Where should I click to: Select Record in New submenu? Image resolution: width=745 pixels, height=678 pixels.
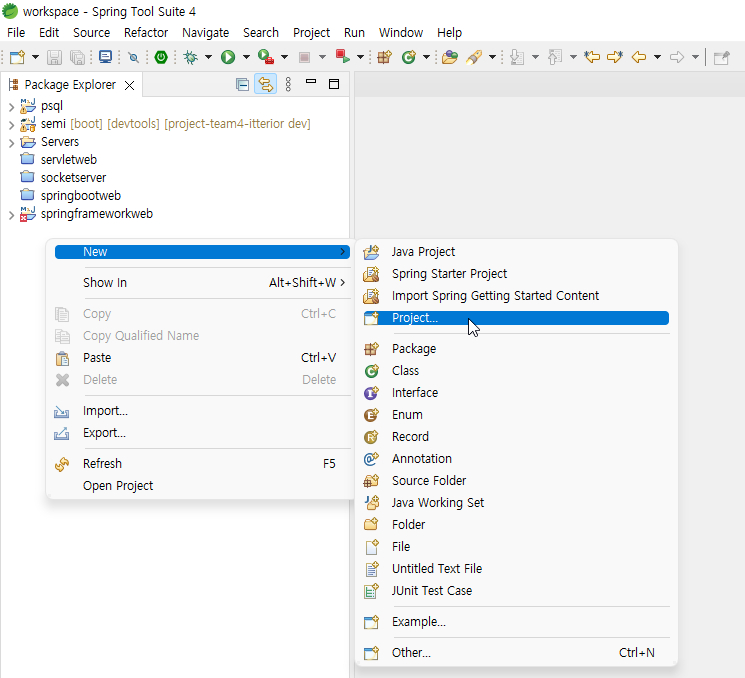click(516, 437)
